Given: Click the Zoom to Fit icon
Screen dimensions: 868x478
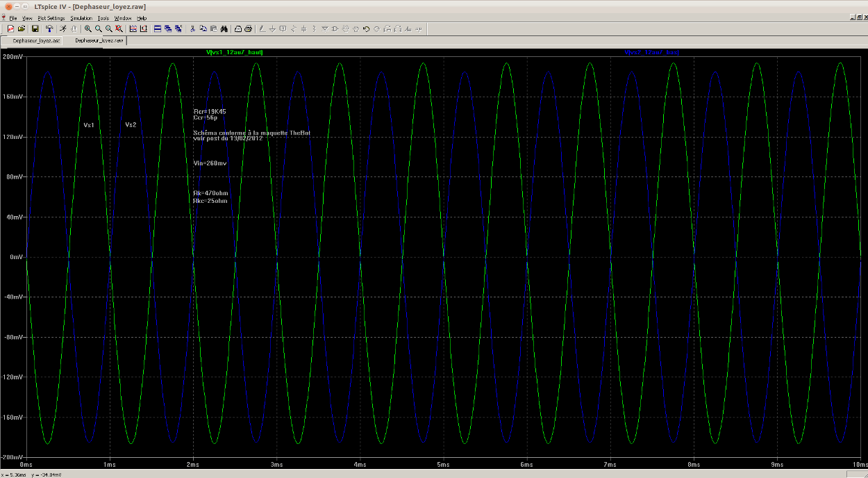Looking at the screenshot, I should pyautogui.click(x=119, y=28).
